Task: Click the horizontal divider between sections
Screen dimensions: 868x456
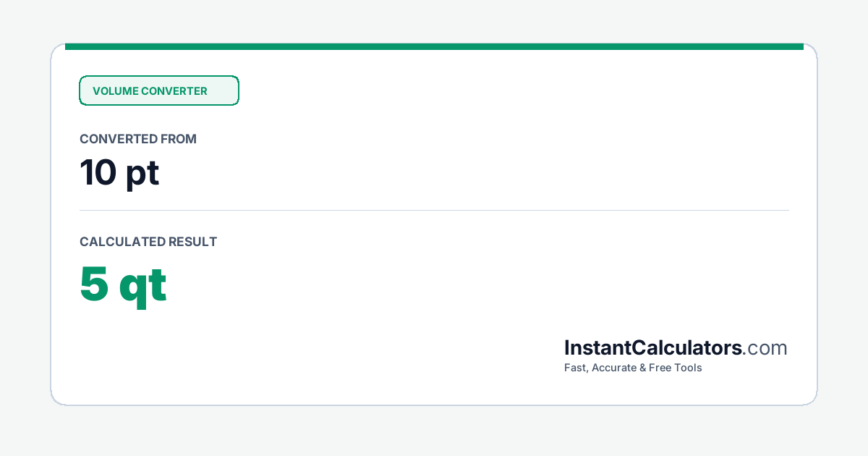Action: tap(434, 210)
